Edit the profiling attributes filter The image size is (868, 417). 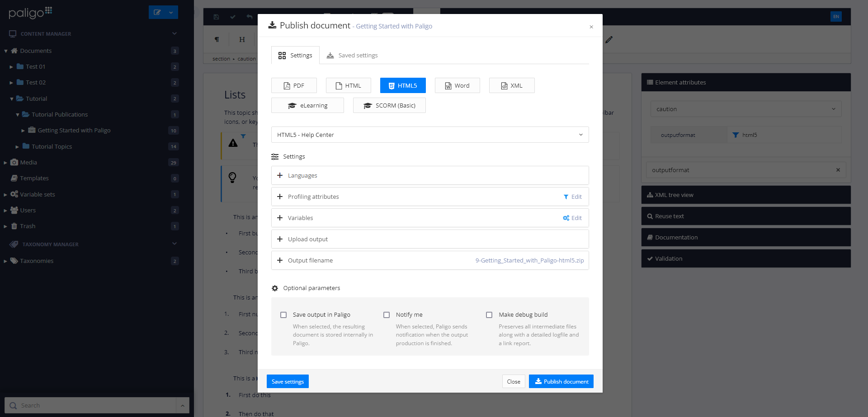pos(572,197)
